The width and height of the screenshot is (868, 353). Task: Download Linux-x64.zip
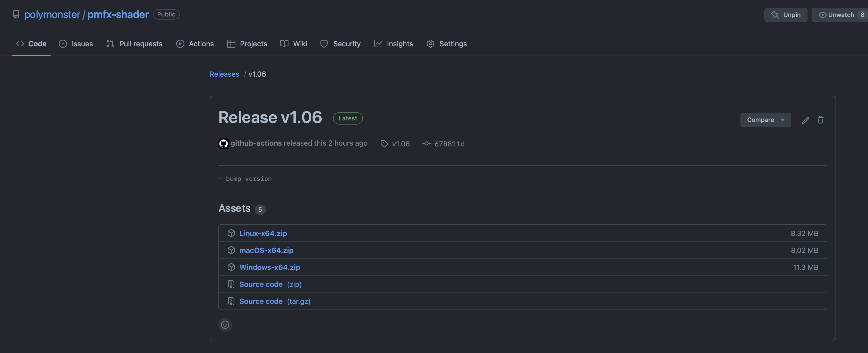[x=263, y=233]
